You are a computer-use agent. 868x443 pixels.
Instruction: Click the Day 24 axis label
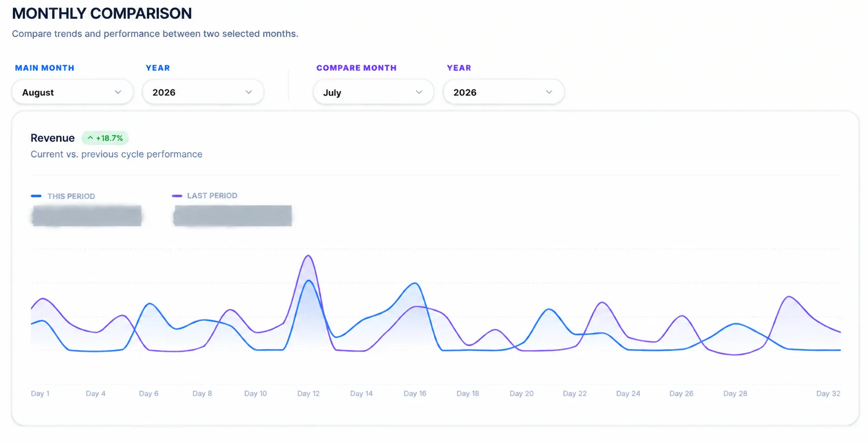point(628,394)
